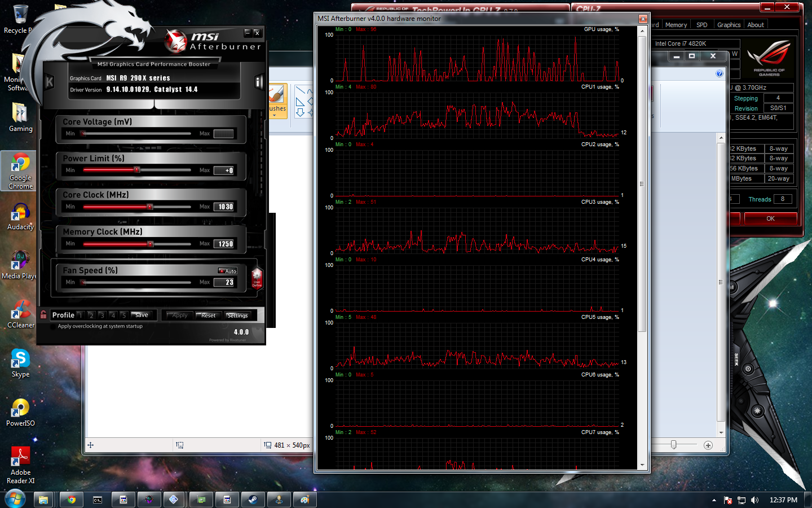Screen dimensions: 812x508
Task: Open CCleaner desktop shortcut
Action: coord(21,313)
